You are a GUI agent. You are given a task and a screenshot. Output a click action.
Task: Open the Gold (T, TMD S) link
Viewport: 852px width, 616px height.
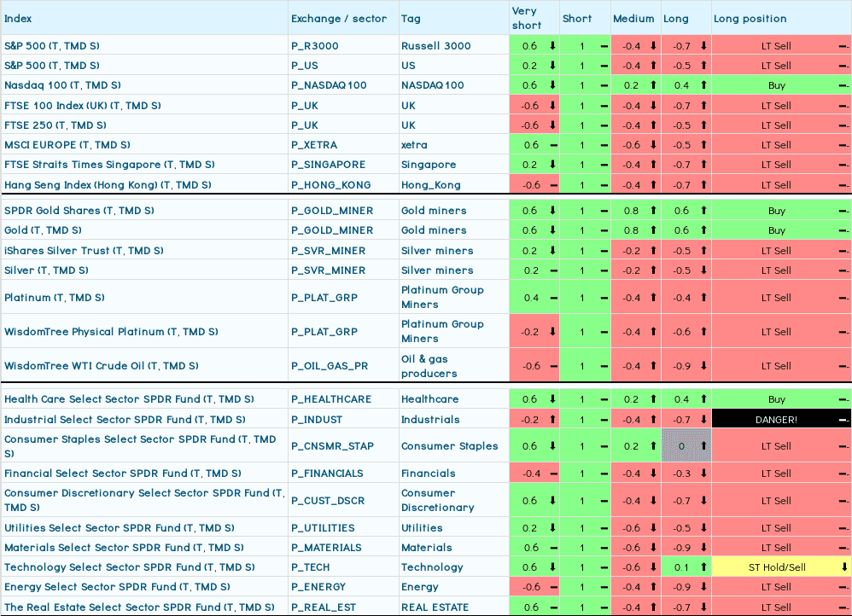(43, 230)
